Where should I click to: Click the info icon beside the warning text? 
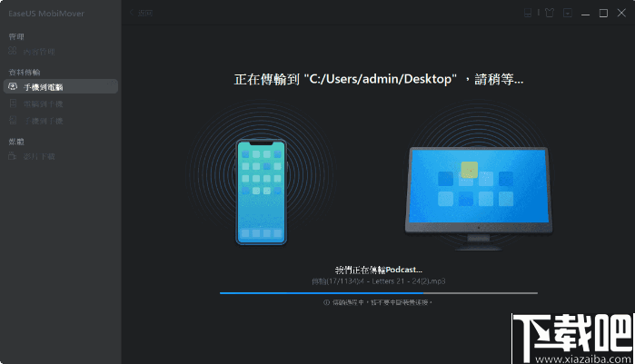click(x=326, y=302)
